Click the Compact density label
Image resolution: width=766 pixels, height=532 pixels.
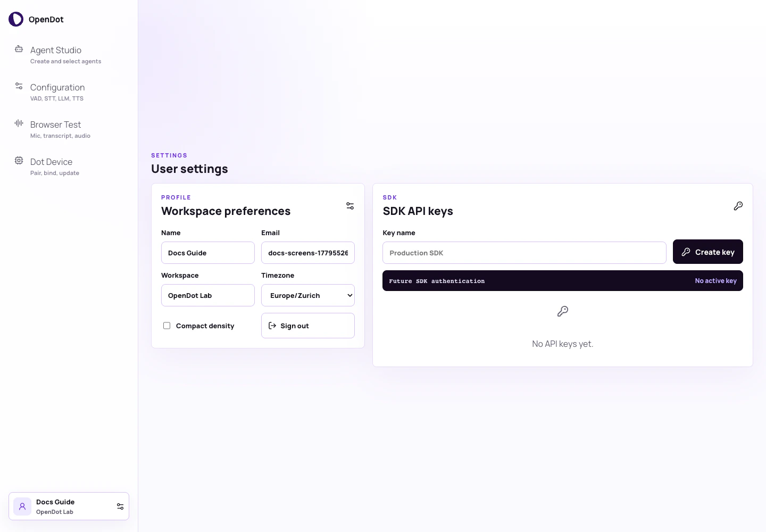pyautogui.click(x=205, y=326)
